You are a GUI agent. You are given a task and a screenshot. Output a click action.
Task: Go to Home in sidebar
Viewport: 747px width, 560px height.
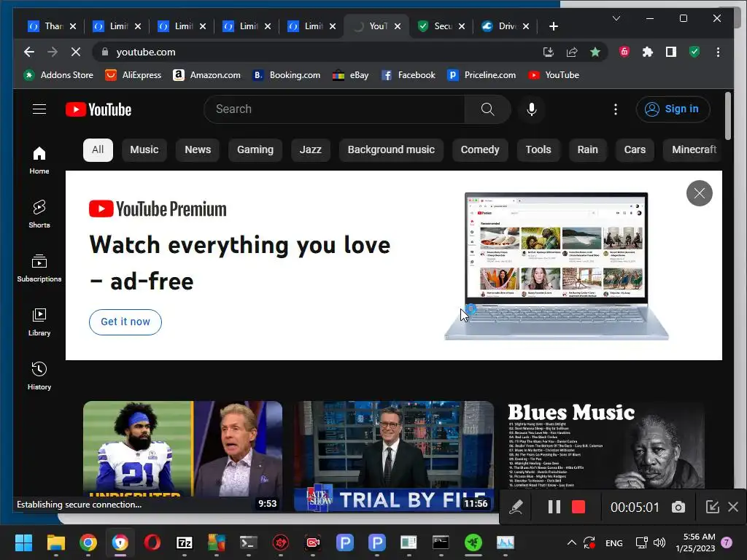tap(39, 160)
